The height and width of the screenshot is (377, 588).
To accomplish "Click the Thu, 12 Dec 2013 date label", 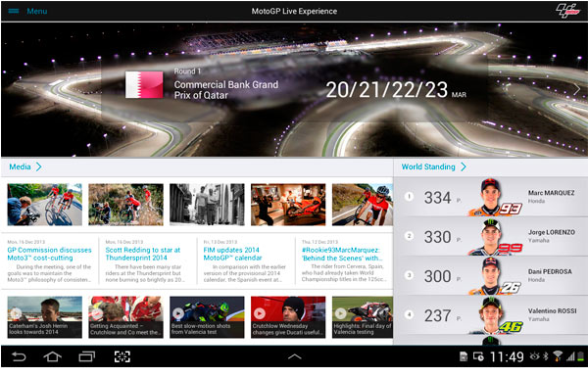I will (319, 242).
